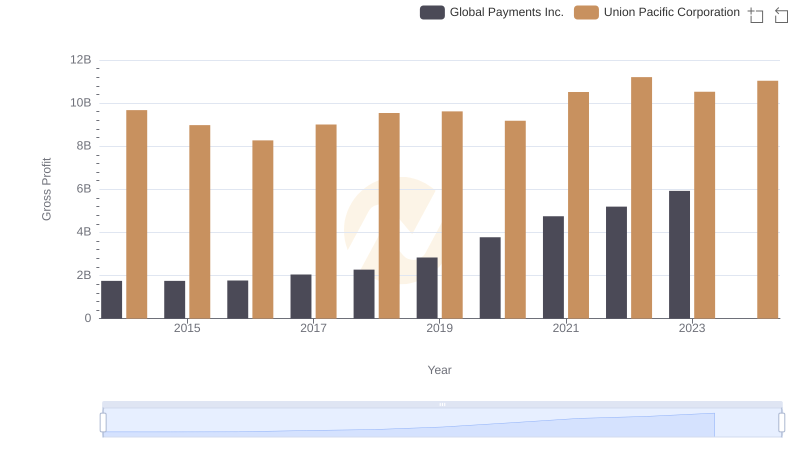
Task: Click the 6B y-axis label
Action: tap(84, 189)
